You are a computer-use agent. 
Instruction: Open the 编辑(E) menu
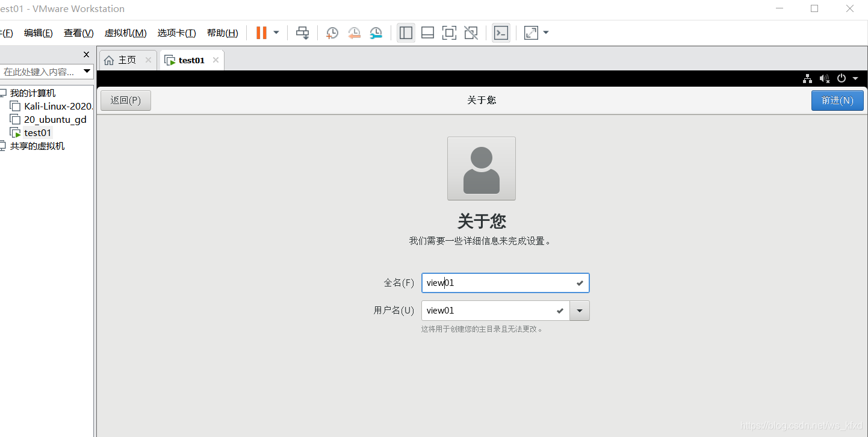tap(39, 33)
